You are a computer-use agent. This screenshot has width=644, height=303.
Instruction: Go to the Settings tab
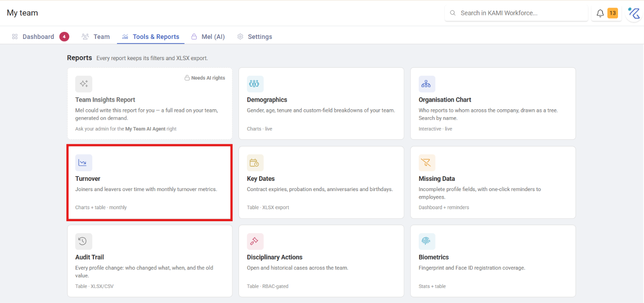pos(255,37)
